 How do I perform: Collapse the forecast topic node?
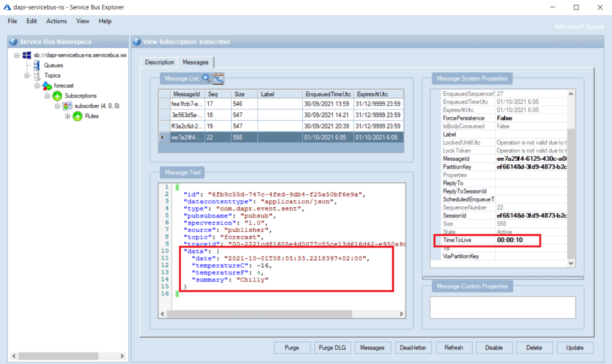coord(37,85)
